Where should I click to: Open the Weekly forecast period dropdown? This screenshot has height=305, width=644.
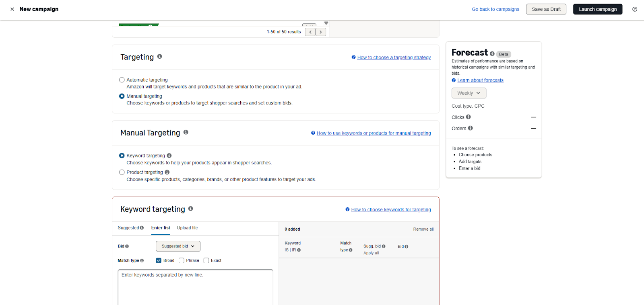pyautogui.click(x=469, y=93)
